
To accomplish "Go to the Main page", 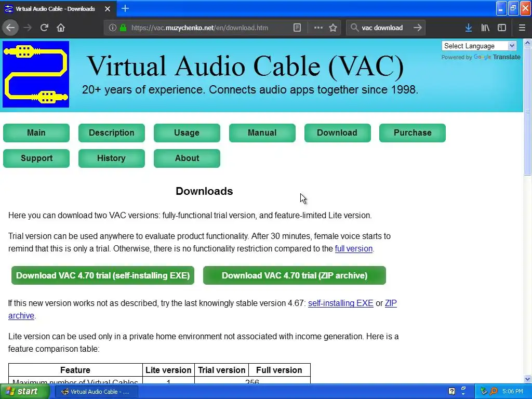I will point(36,132).
